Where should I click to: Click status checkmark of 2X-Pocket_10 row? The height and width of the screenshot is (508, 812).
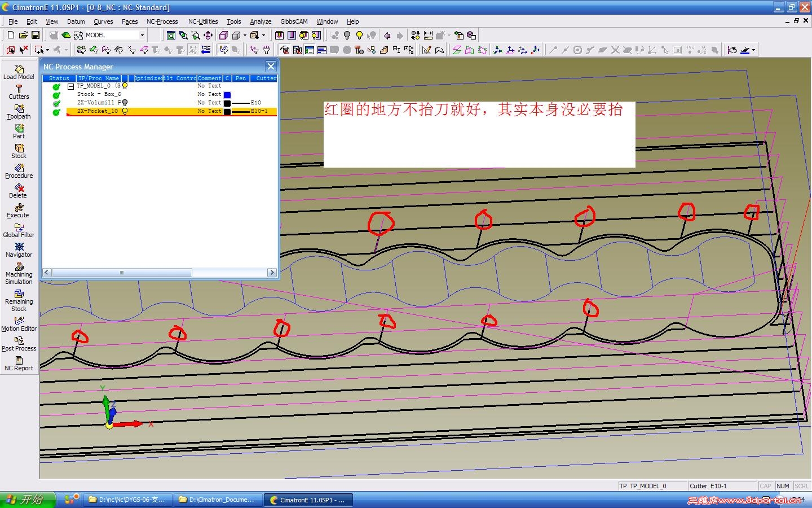click(56, 112)
